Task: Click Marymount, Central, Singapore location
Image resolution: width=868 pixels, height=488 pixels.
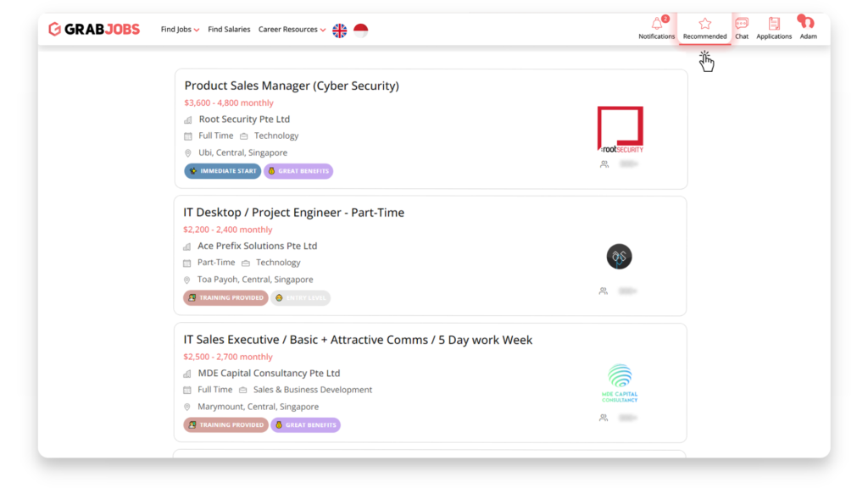Action: point(259,407)
